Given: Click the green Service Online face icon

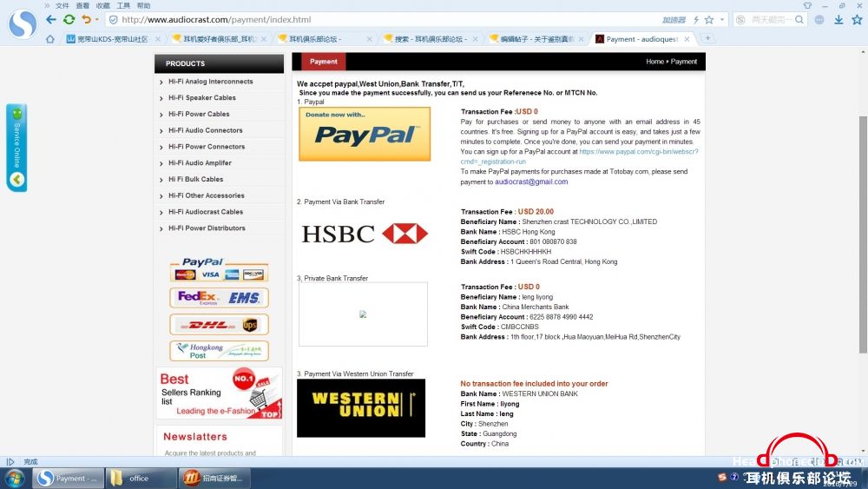Looking at the screenshot, I should tap(16, 114).
